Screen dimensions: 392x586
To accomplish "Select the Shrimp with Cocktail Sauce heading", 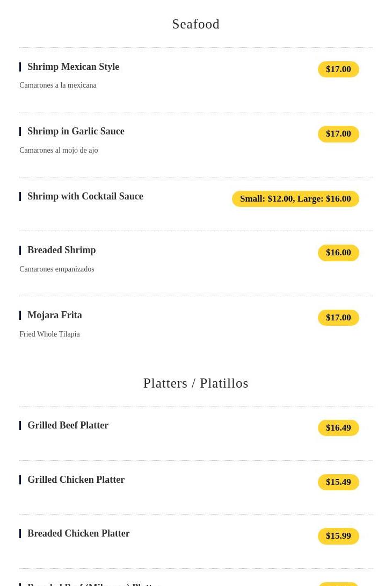I will (85, 197).
